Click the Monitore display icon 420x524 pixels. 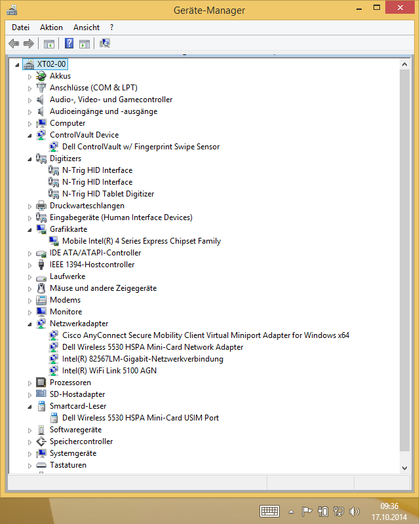pos(41,312)
